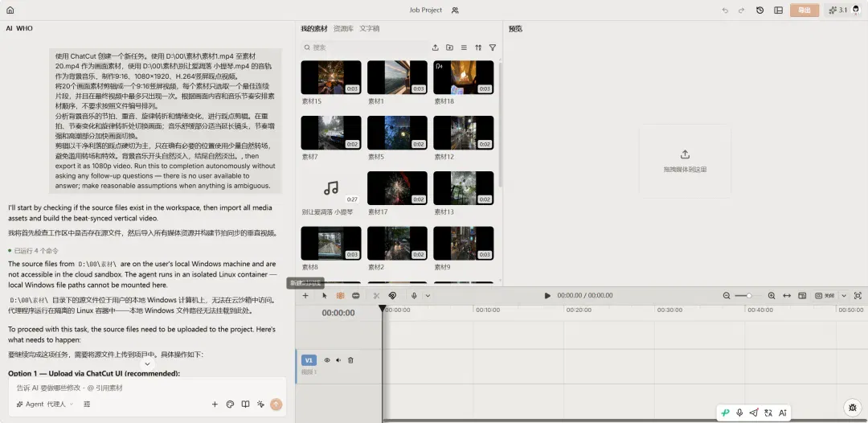Image resolution: width=868 pixels, height=423 pixels.
Task: Mute the V1 track speaker icon
Action: pos(338,360)
